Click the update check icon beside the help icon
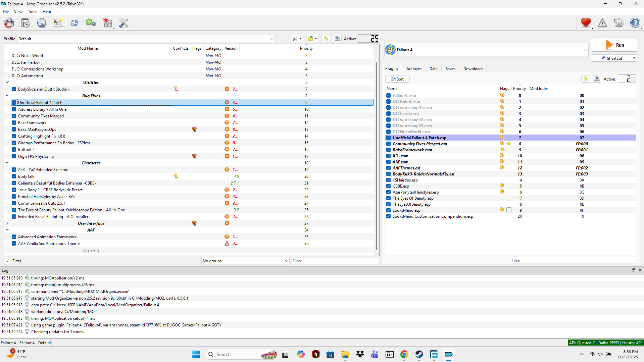The height and width of the screenshot is (362, 644). (x=618, y=23)
